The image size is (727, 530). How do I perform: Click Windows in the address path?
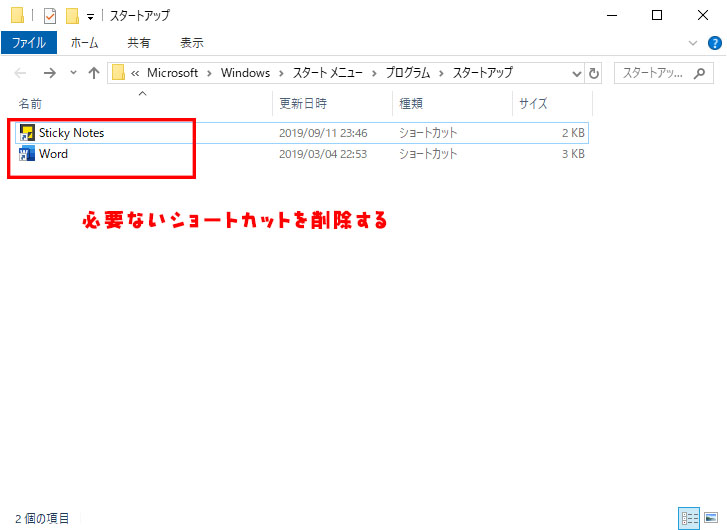tap(245, 73)
